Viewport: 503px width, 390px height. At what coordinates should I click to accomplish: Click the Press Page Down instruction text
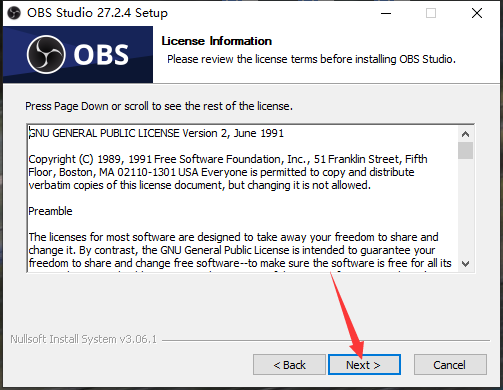click(159, 106)
